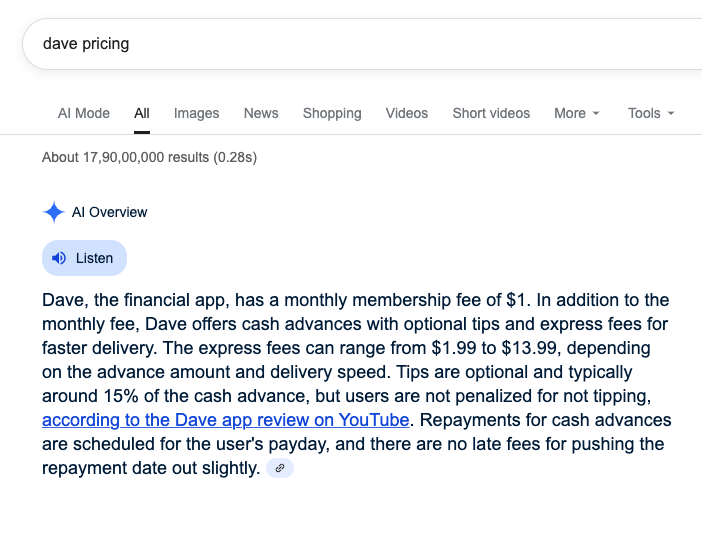Open the Tools dropdown
The image size is (702, 538).
coord(651,113)
